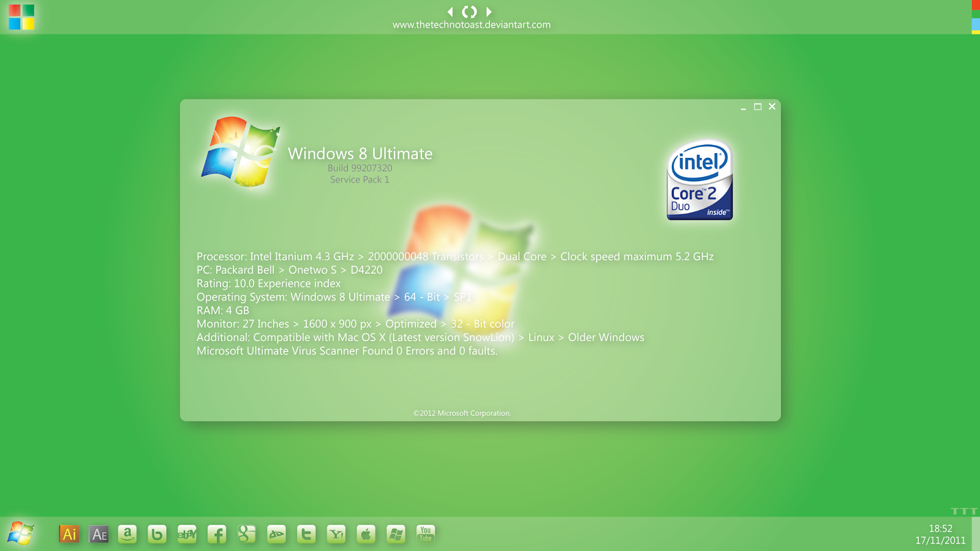The height and width of the screenshot is (551, 980).
Task: Open the Apple taskbar icon
Action: [366, 534]
